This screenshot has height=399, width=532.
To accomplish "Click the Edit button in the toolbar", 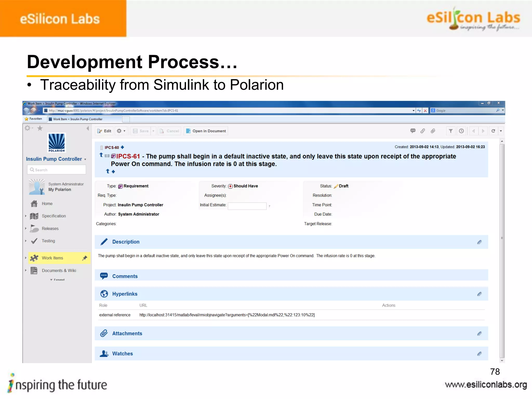I will pos(104,131).
